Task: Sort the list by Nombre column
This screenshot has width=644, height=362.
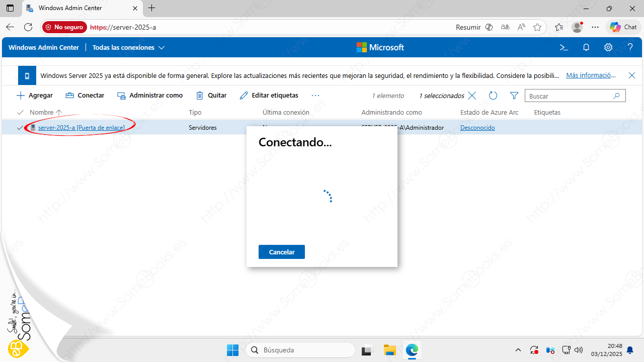Action: pyautogui.click(x=41, y=112)
